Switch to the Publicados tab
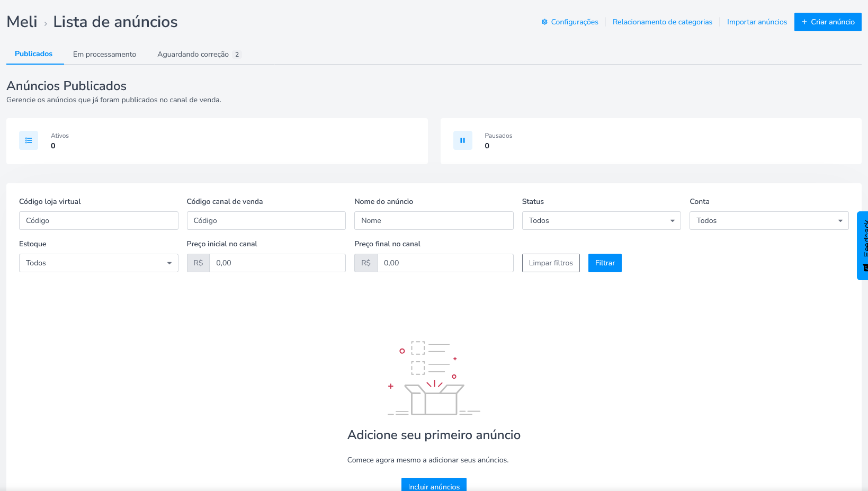This screenshot has height=491, width=868. pos(34,54)
